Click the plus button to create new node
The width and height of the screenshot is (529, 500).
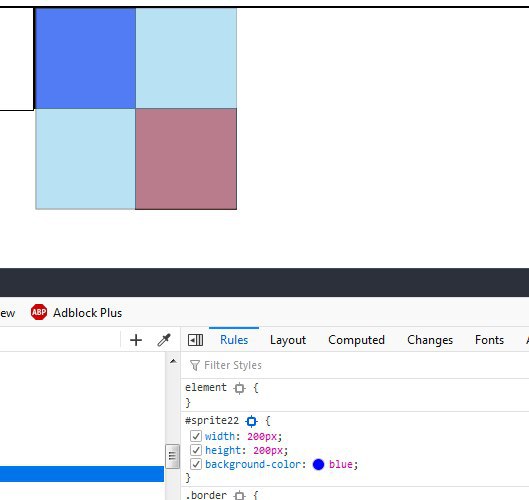[x=136, y=340]
